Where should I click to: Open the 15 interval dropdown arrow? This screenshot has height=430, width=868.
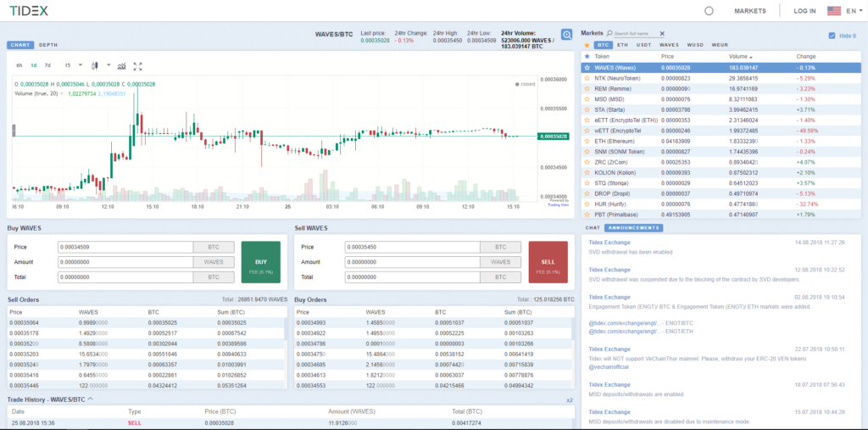pos(81,65)
